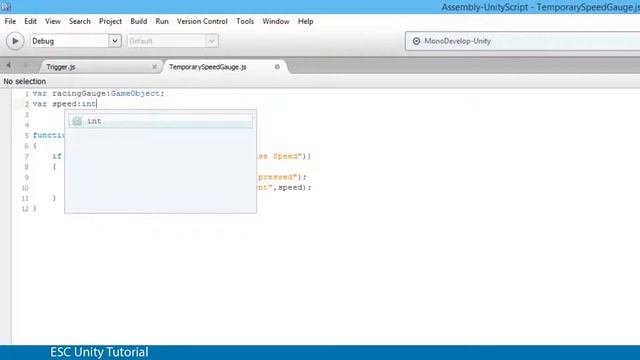Open the Edit menu
Screen dimensions: 640x360
[30, 21]
